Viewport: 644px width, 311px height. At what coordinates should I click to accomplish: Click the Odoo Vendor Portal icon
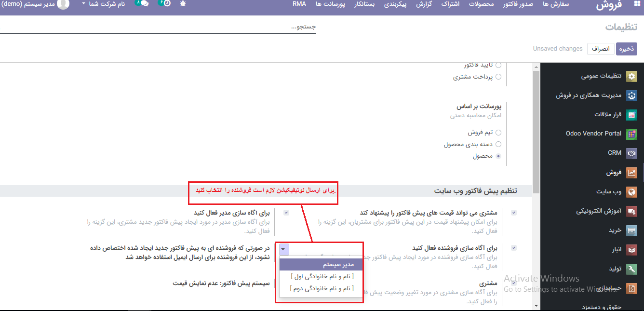[x=631, y=134]
